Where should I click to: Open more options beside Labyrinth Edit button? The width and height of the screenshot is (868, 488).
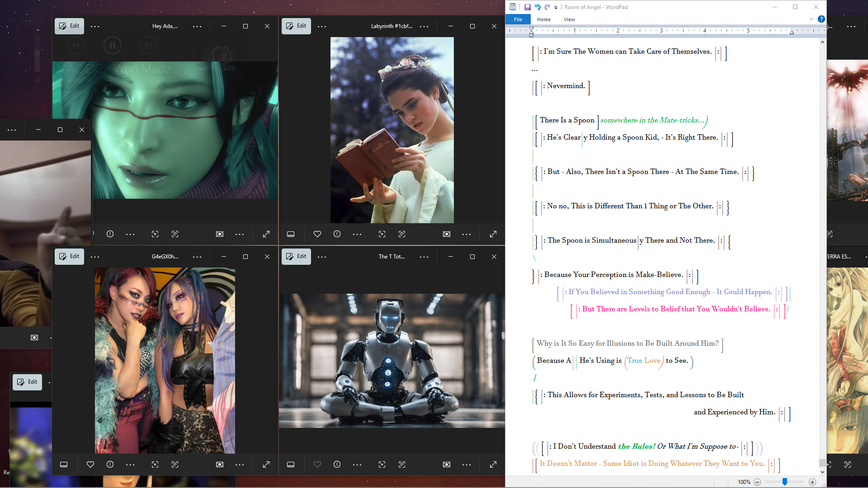(322, 26)
